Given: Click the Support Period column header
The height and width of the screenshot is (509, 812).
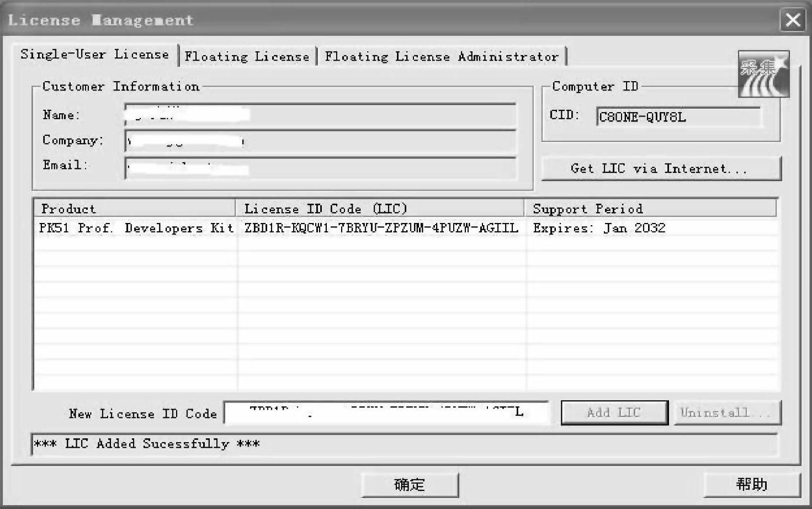Looking at the screenshot, I should coord(651,209).
